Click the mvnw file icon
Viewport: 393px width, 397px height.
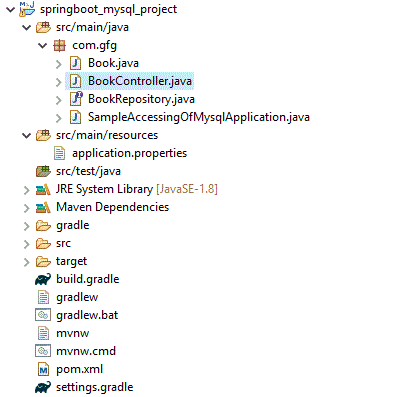tap(43, 333)
